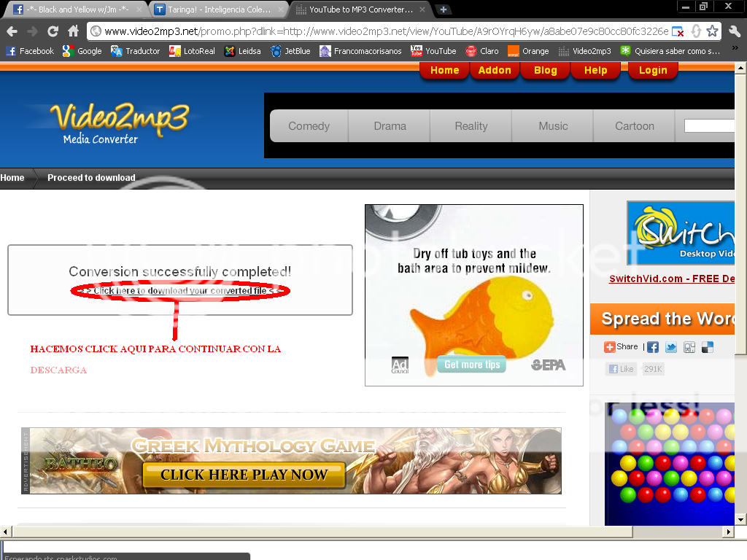Share via the Twitter bird icon
The height and width of the screenshot is (560, 747).
(x=671, y=347)
